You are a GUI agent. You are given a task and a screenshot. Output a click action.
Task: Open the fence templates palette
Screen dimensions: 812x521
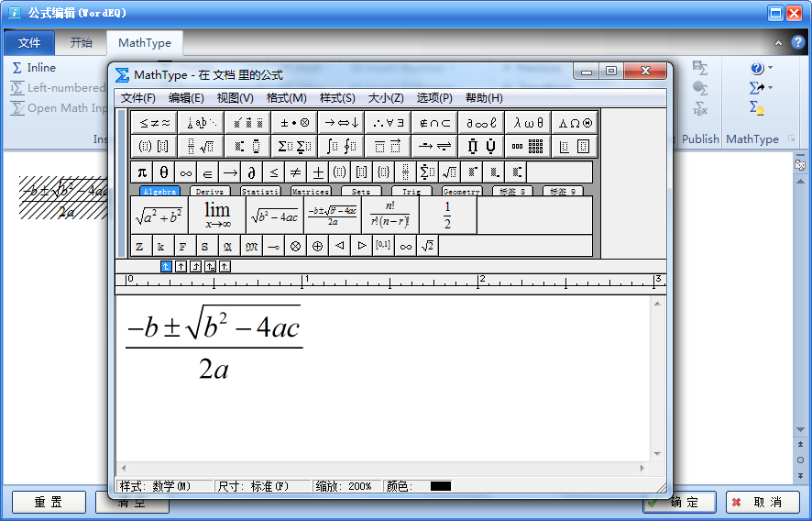(x=154, y=147)
